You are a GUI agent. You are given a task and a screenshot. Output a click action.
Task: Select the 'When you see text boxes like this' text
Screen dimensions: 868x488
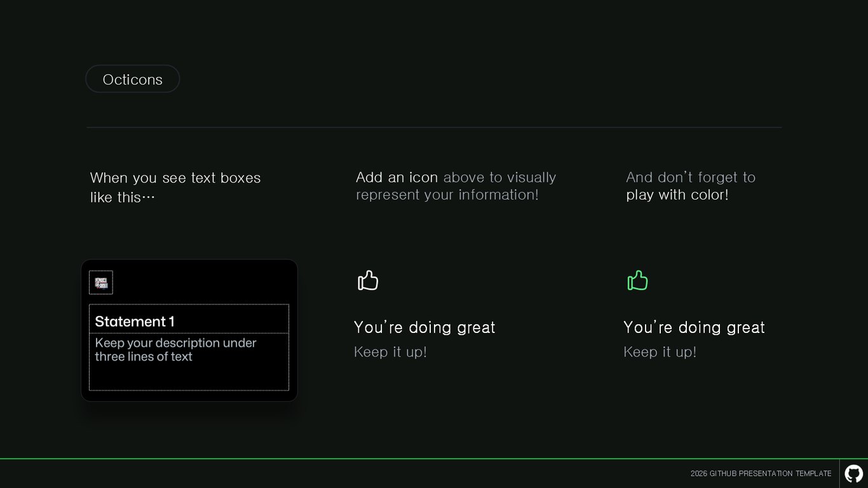175,187
